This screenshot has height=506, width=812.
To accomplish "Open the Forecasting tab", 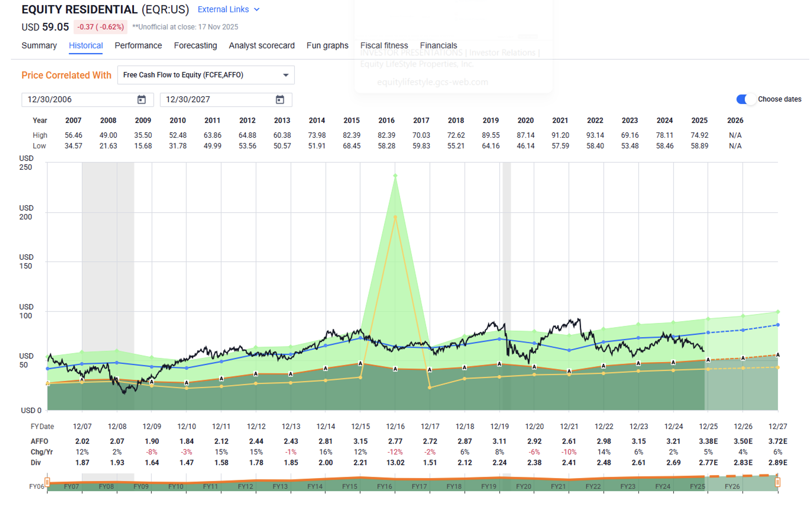I will pyautogui.click(x=195, y=45).
